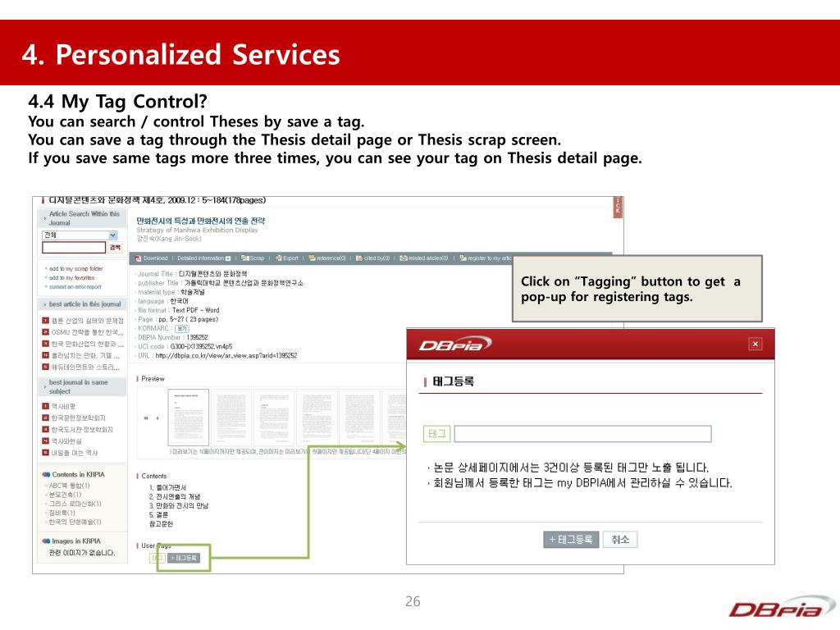Screen dimensions: 840x630
Task: Click the tag input field in popup
Action: pyautogui.click(x=583, y=434)
